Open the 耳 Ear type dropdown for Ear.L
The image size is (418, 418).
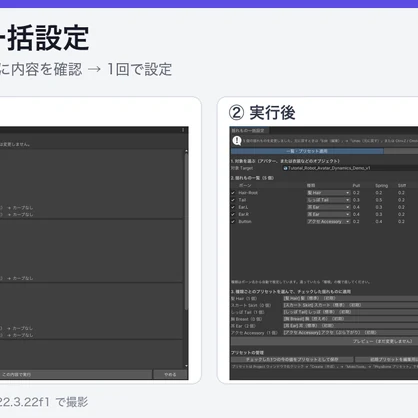[x=328, y=207]
